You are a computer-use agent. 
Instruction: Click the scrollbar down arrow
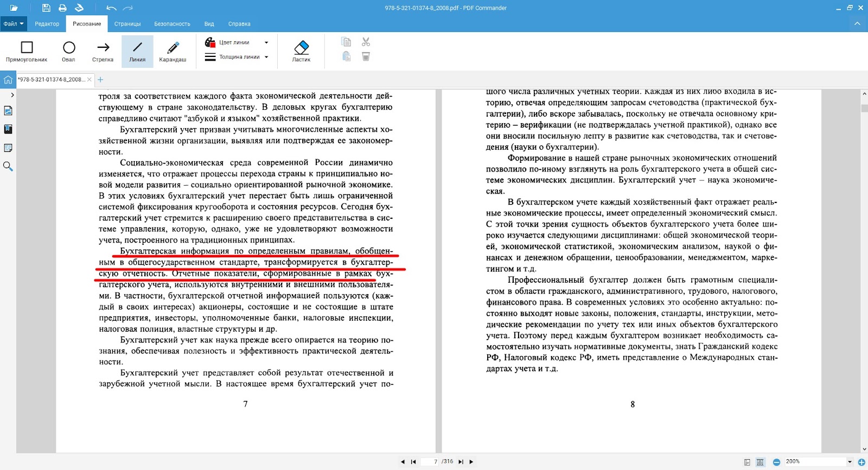click(x=864, y=449)
